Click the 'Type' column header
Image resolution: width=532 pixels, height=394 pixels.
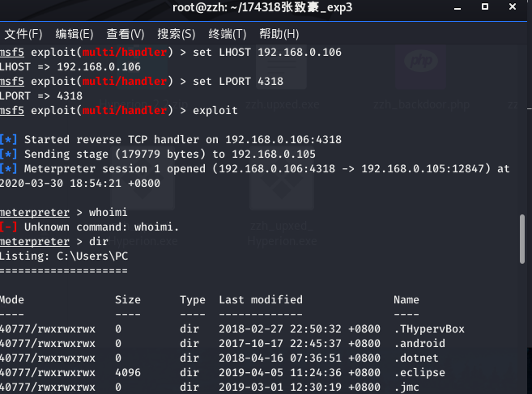click(193, 300)
